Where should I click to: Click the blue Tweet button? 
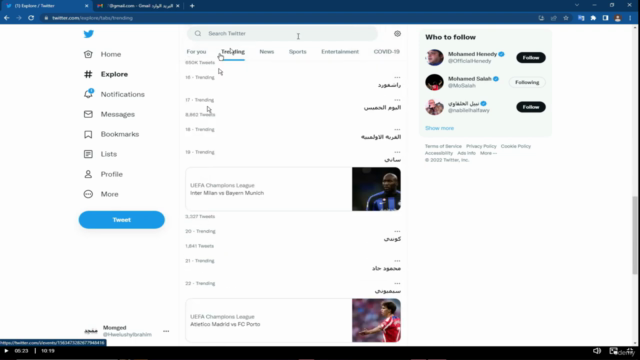click(122, 220)
